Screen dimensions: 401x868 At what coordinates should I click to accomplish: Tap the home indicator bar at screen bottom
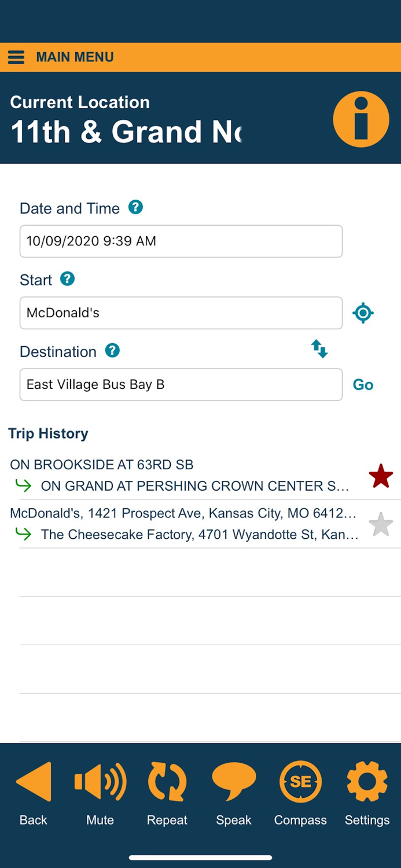(x=200, y=857)
